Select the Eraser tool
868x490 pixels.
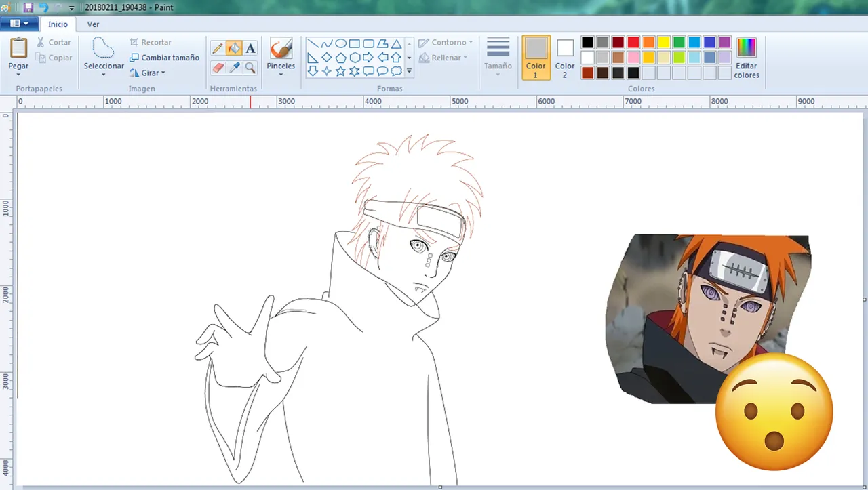point(218,67)
